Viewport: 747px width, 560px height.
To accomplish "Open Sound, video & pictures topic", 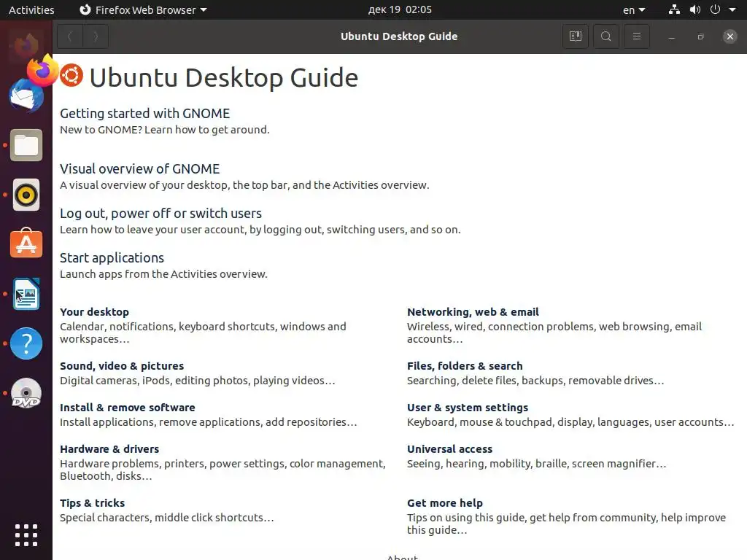I will click(x=122, y=366).
